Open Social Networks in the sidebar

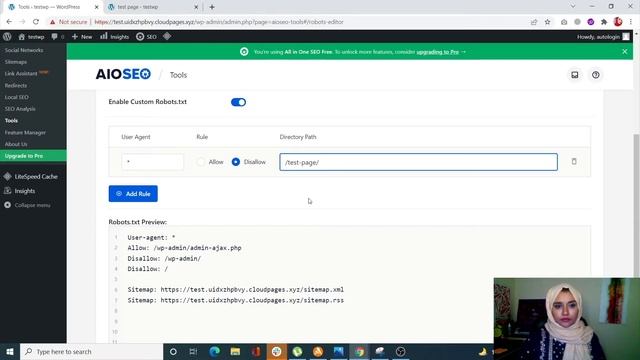pos(24,50)
